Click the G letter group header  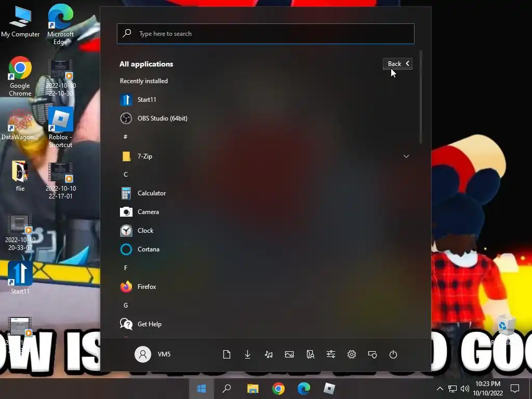click(x=126, y=305)
